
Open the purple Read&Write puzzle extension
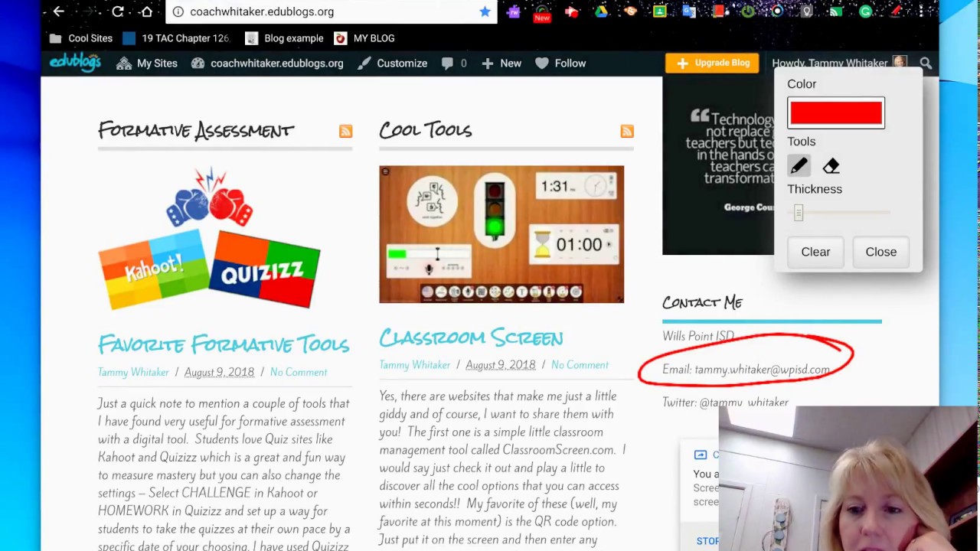coord(513,11)
